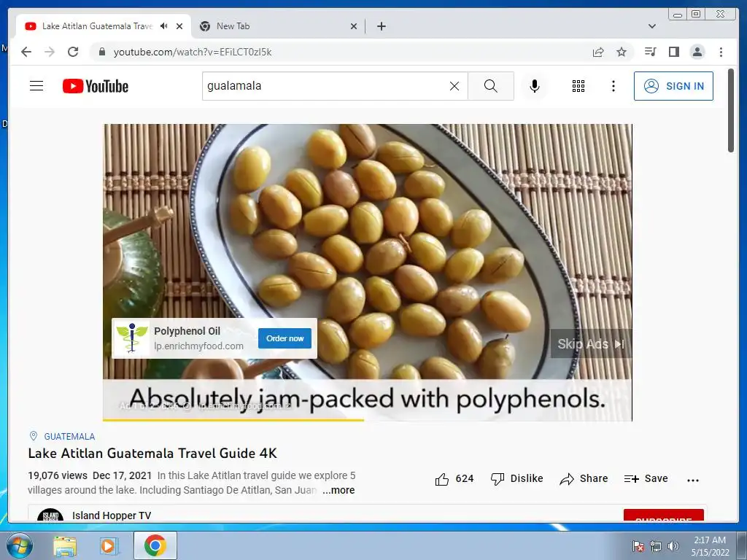Open the Chrome profile avatar

click(x=697, y=52)
